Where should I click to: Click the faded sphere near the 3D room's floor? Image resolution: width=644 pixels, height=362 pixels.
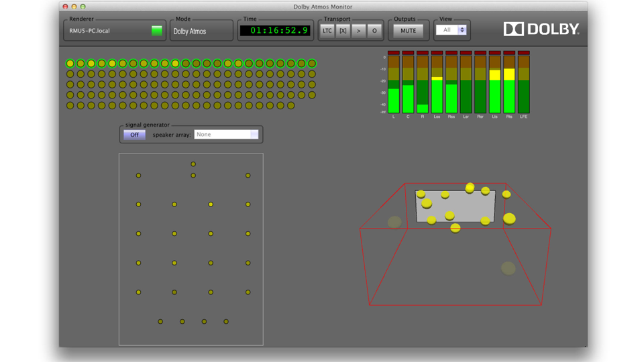pyautogui.click(x=508, y=268)
